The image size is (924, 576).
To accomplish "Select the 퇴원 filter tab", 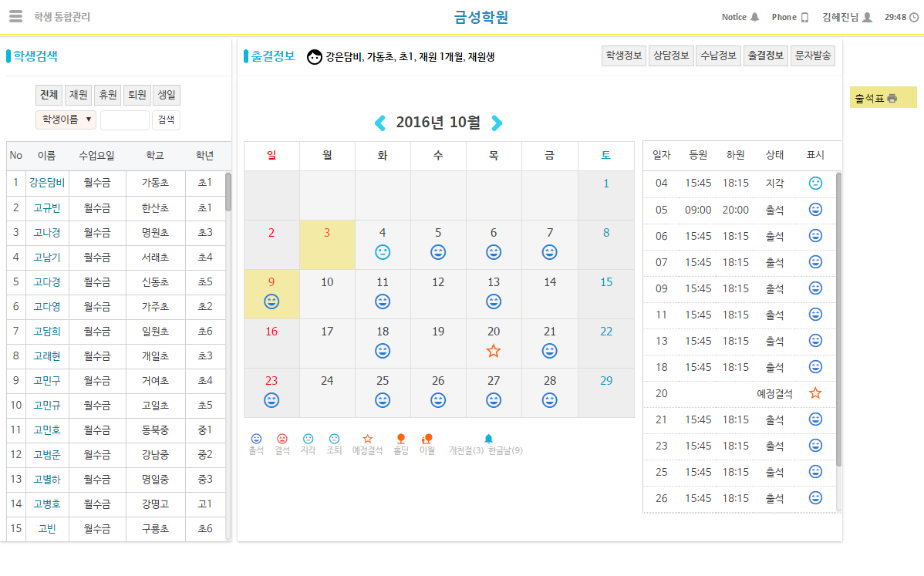I will (137, 95).
